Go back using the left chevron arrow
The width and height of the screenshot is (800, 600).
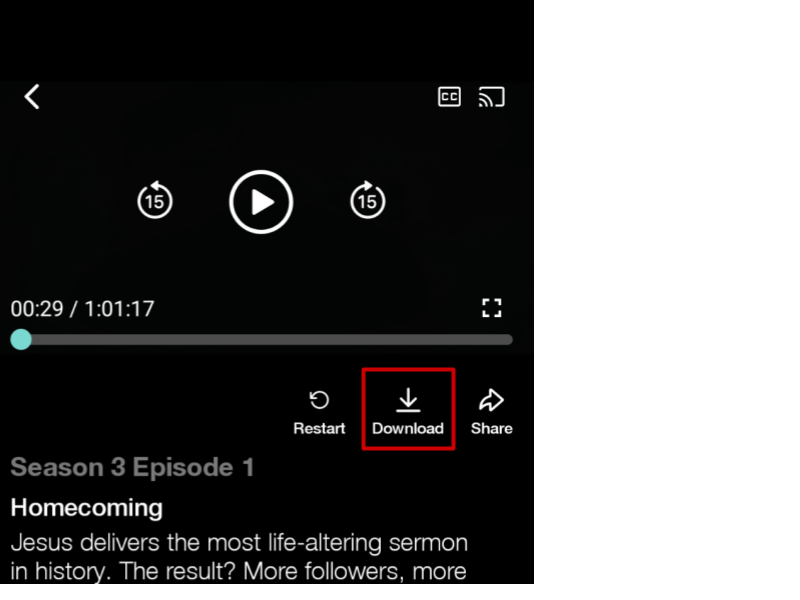pyautogui.click(x=32, y=96)
